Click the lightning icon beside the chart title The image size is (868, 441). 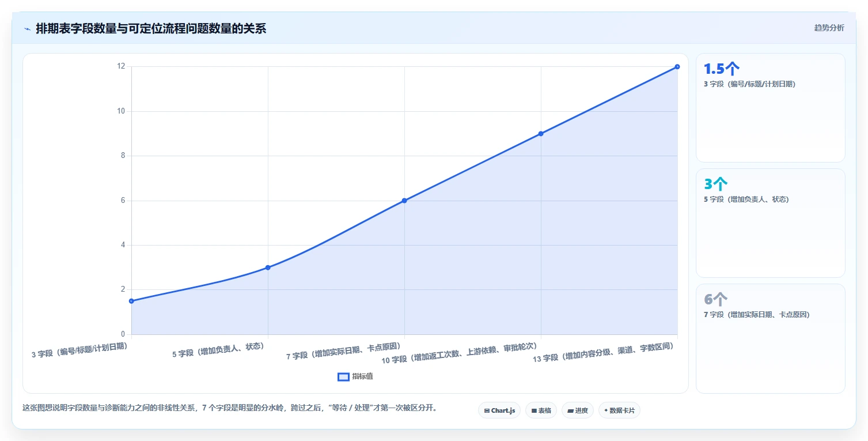[28, 29]
